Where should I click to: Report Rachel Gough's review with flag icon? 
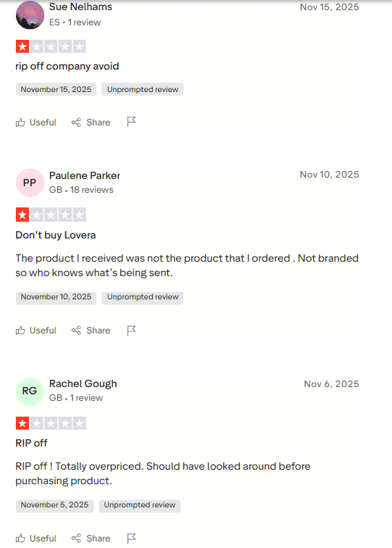click(x=131, y=538)
